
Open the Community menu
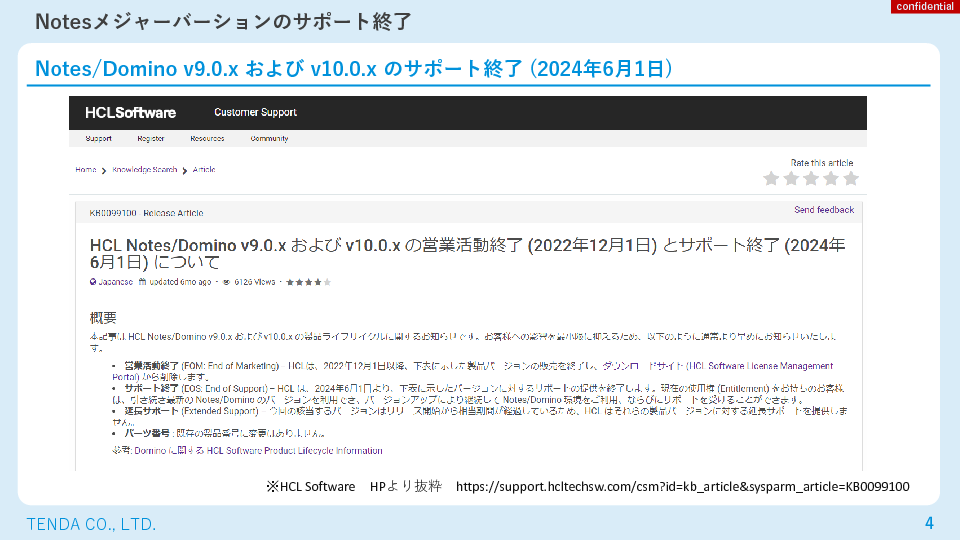click(269, 139)
